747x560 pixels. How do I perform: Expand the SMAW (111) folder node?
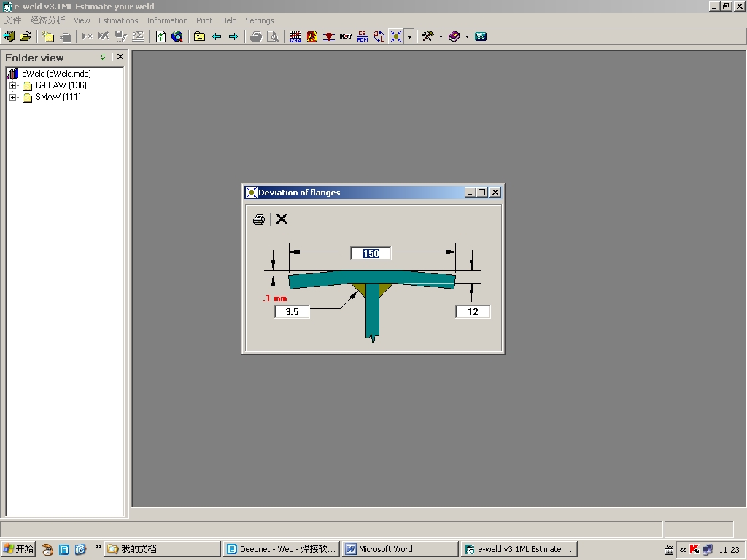(12, 97)
